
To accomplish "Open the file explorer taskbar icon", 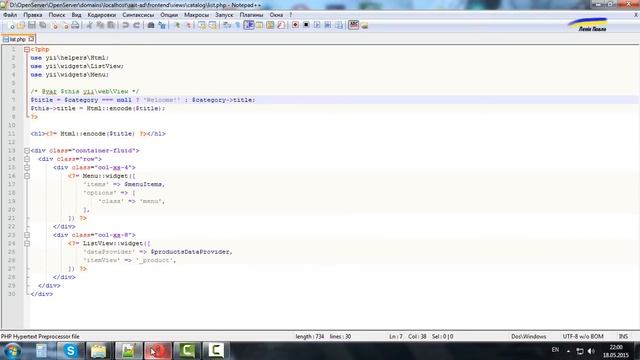I will coord(98,351).
